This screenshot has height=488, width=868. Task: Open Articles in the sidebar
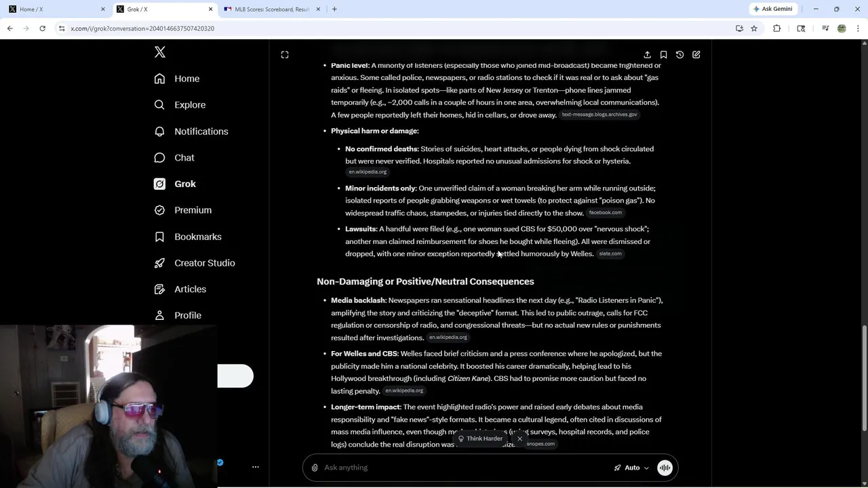pos(180,289)
